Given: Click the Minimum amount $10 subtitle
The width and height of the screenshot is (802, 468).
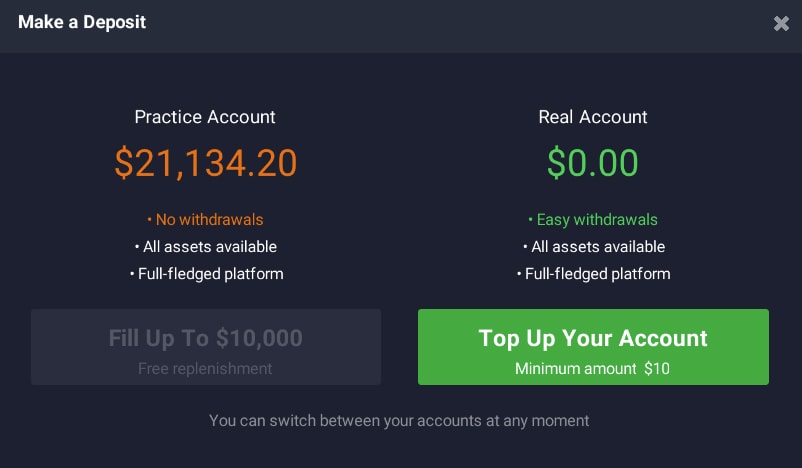Looking at the screenshot, I should pyautogui.click(x=593, y=369).
